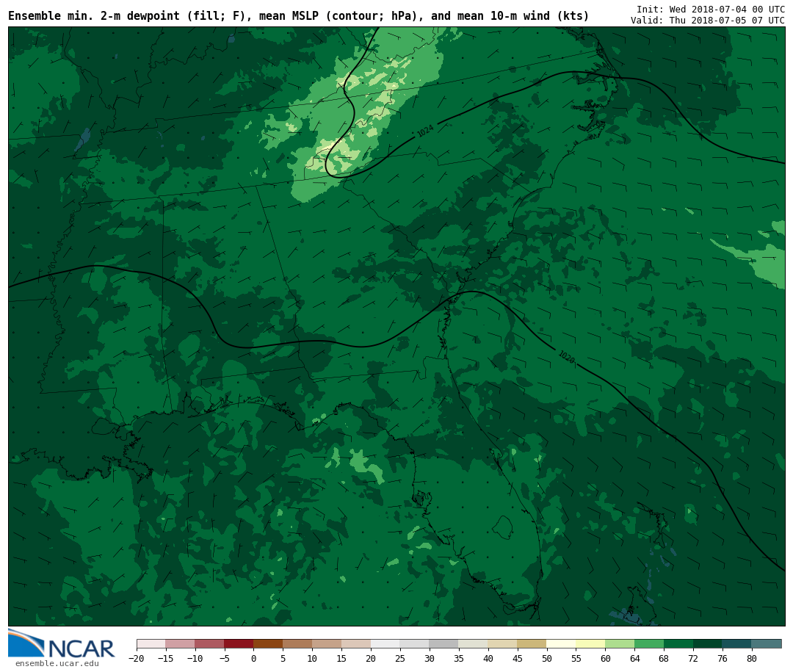The image size is (793, 672).
Task: Select the gray swatch between 30 and 35
Action: pyautogui.click(x=443, y=644)
